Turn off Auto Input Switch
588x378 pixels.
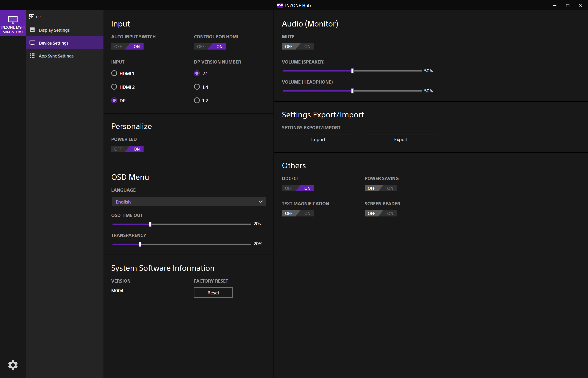pos(127,46)
